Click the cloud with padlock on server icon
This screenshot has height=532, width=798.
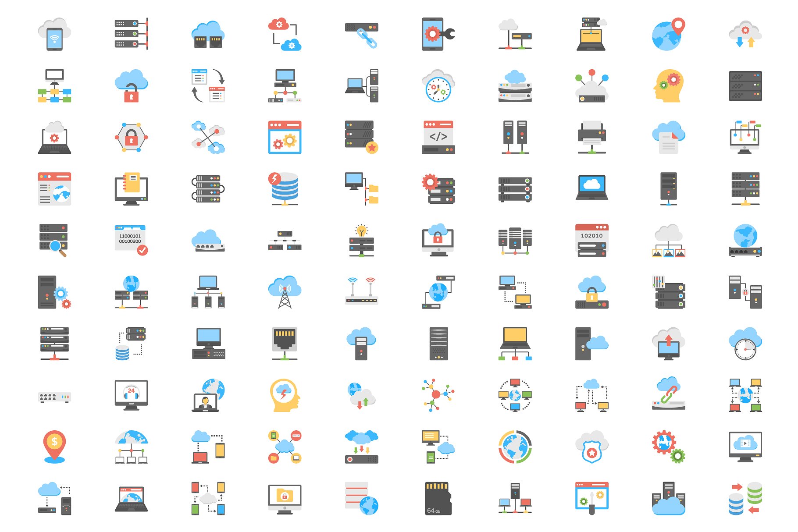pyautogui.click(x=591, y=292)
